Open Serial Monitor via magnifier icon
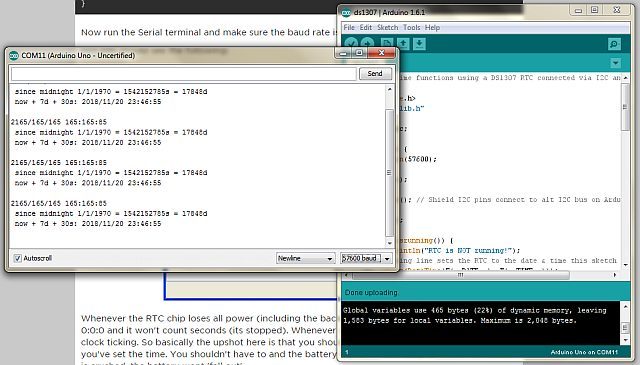640x365 pixels. [614, 44]
